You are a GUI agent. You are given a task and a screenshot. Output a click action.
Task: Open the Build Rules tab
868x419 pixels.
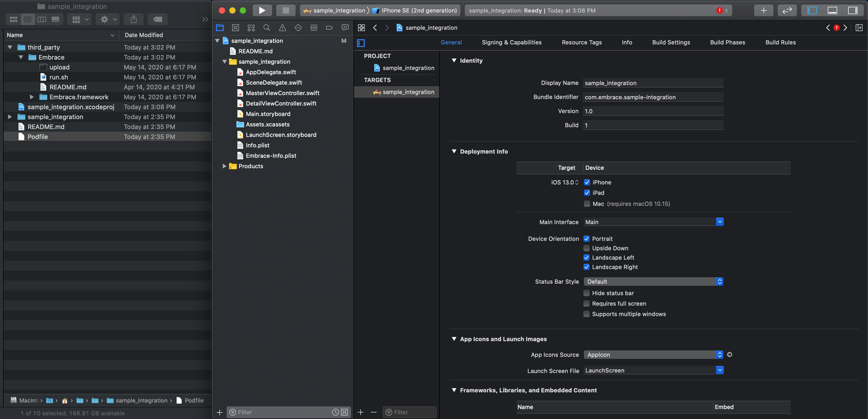(781, 42)
